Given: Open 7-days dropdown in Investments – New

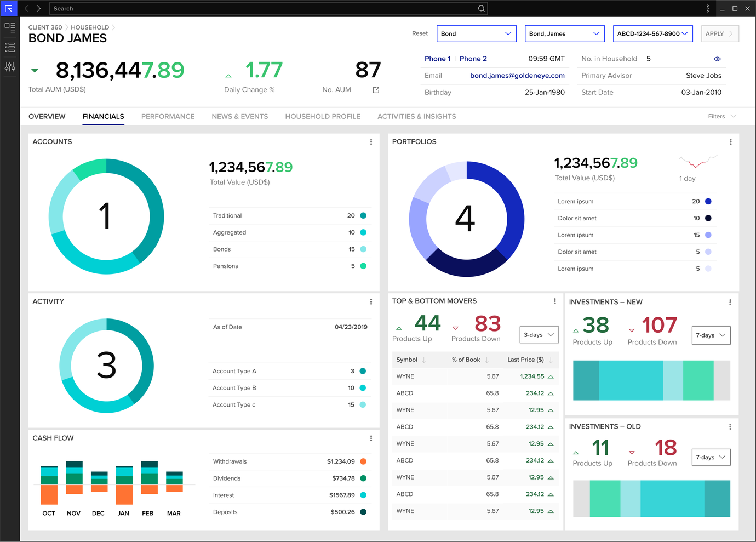Looking at the screenshot, I should tap(711, 335).
